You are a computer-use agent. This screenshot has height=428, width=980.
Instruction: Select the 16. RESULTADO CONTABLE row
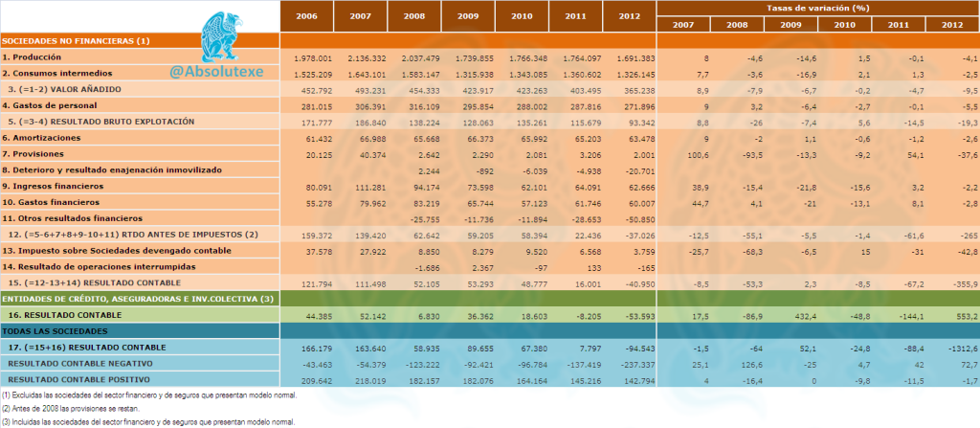click(x=489, y=315)
